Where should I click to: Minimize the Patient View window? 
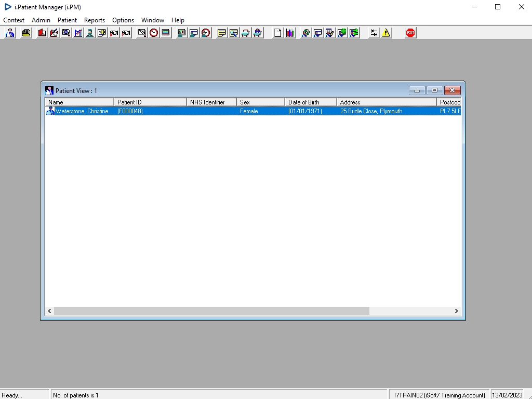417,90
